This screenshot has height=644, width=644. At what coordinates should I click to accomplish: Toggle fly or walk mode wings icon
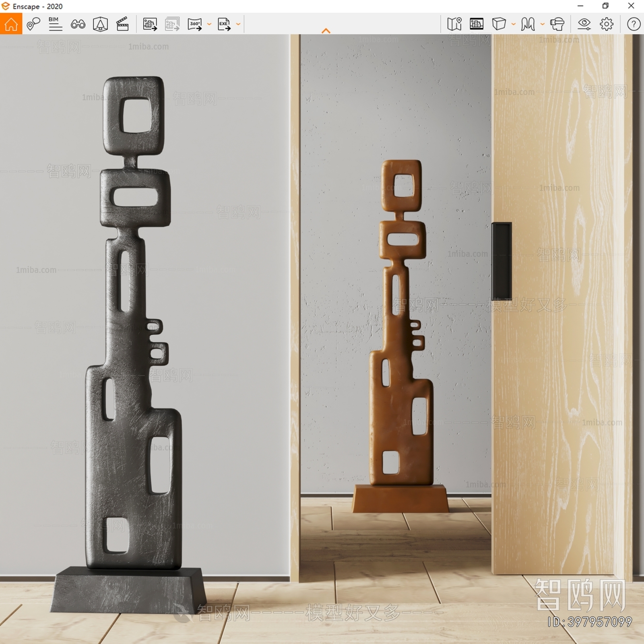pyautogui.click(x=528, y=24)
